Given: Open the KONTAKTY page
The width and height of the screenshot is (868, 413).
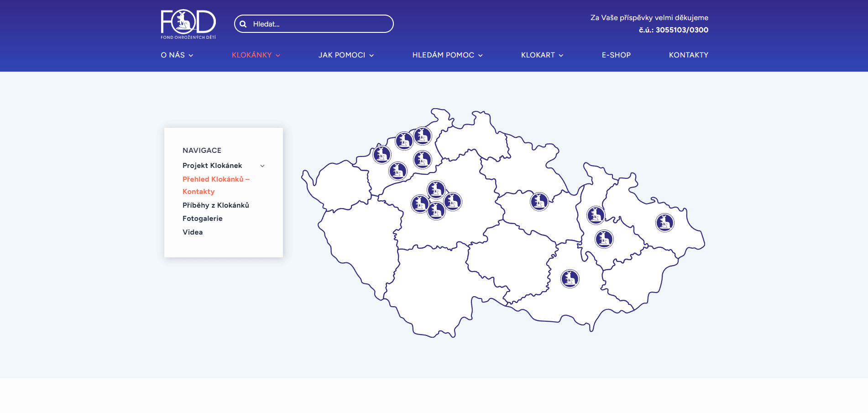Looking at the screenshot, I should 688,55.
